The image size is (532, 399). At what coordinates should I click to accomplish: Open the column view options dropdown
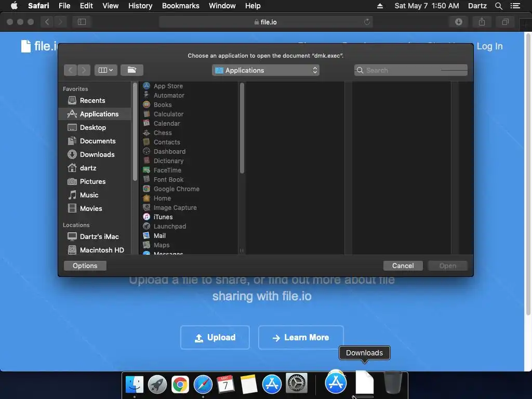click(105, 70)
